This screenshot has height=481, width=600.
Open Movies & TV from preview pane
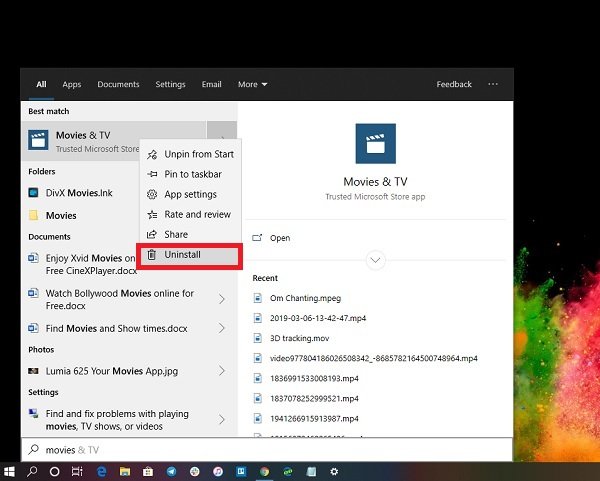point(280,238)
